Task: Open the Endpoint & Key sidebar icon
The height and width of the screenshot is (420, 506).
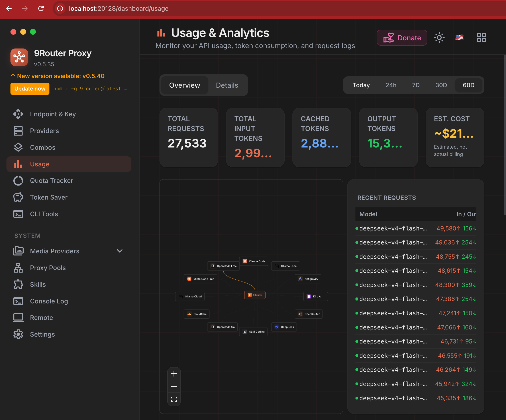Action: 18,114
